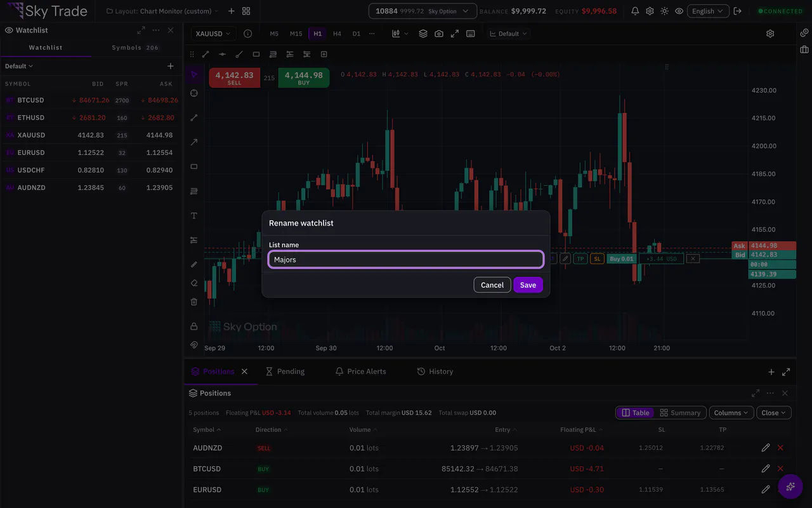Open account 10884 Sky Option dropdown
This screenshot has width=812, height=508.
422,11
